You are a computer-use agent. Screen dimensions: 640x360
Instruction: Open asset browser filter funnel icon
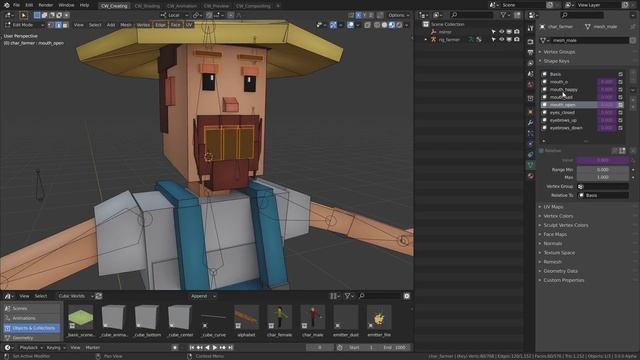point(347,296)
